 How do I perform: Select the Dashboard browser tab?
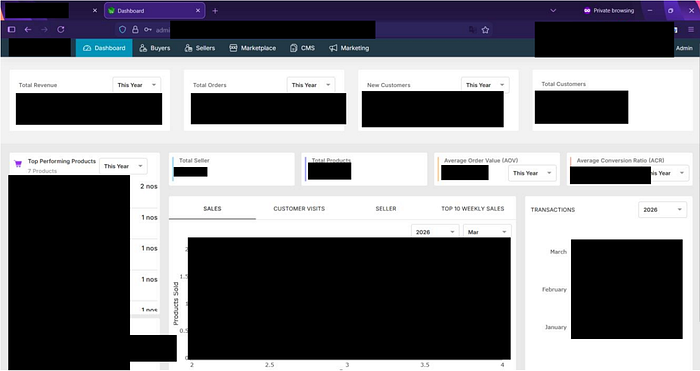tap(154, 11)
